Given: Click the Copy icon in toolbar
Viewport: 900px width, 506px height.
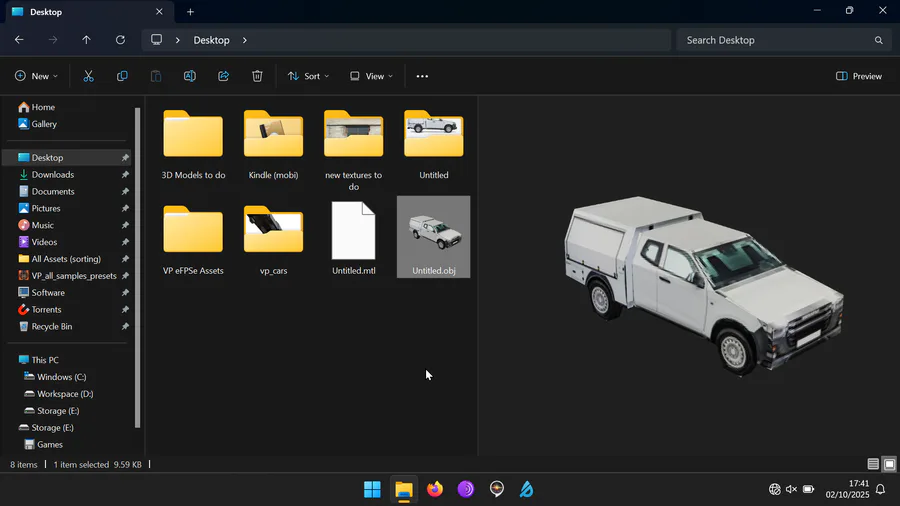Looking at the screenshot, I should pos(122,76).
